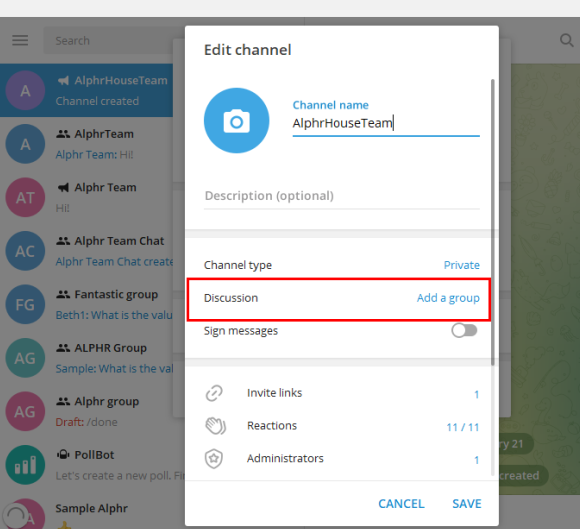Click the SAVE button
Screen dimensions: 580x529
click(467, 503)
